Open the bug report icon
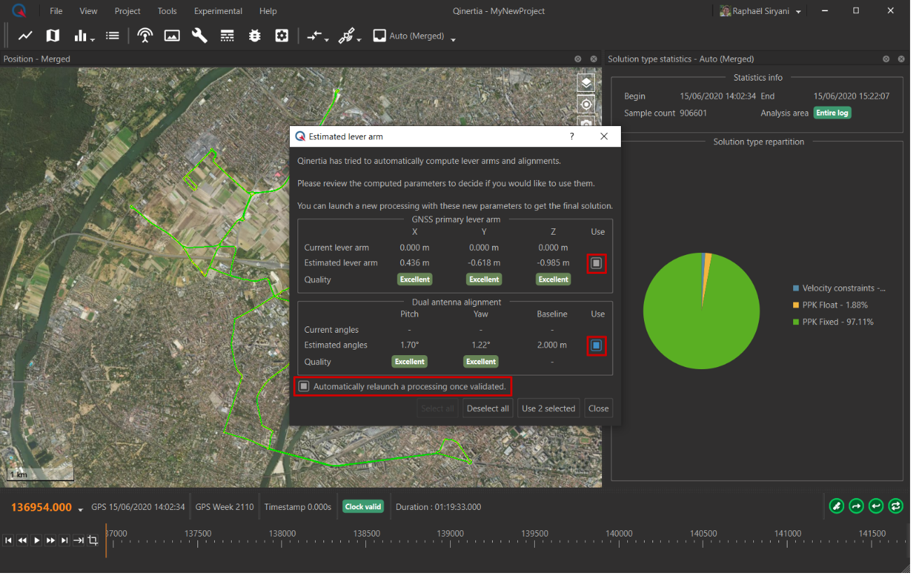This screenshot has height=587, width=924. point(255,36)
